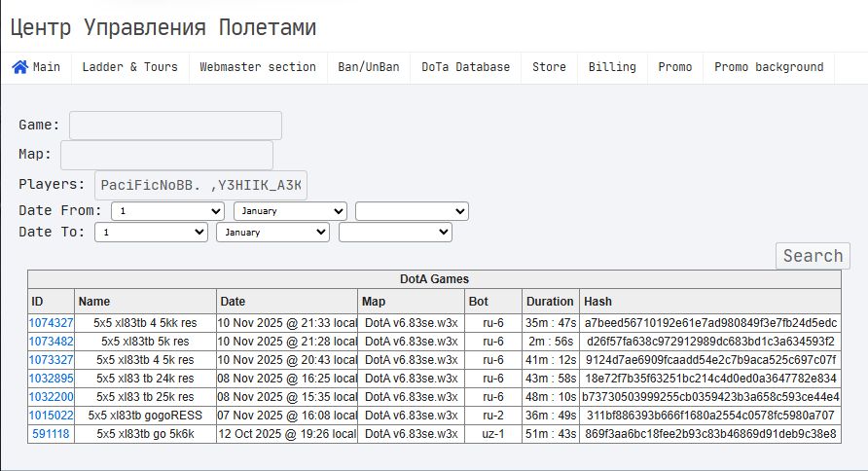Focus the Game input field
Image resolution: width=868 pixels, height=471 pixels.
point(175,126)
